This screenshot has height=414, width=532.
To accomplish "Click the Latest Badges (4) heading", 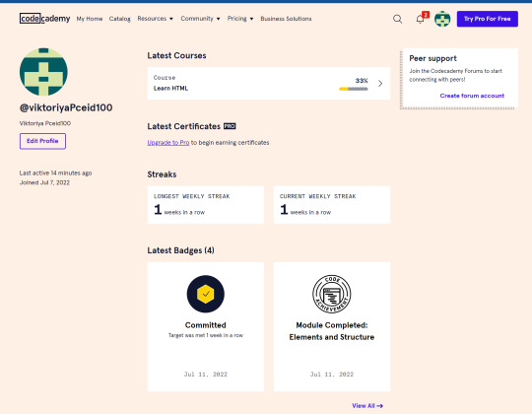I will tap(180, 250).
